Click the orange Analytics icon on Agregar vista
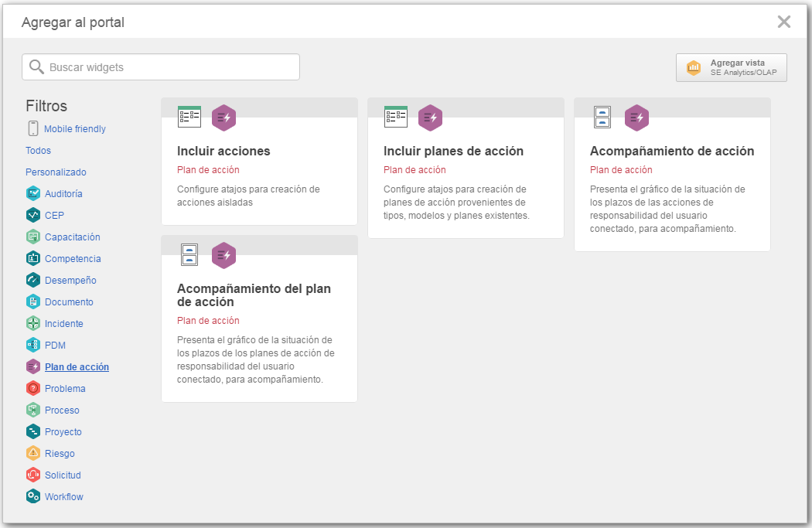The image size is (812, 528). point(694,68)
